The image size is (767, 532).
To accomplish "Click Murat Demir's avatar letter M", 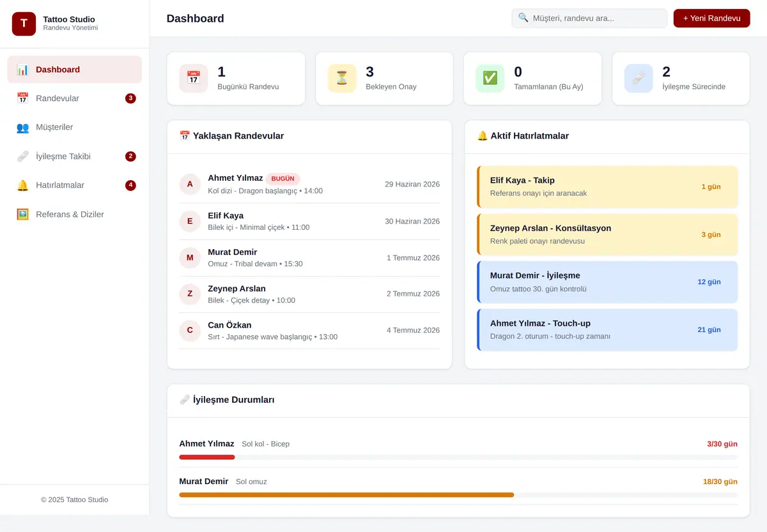I will [190, 258].
